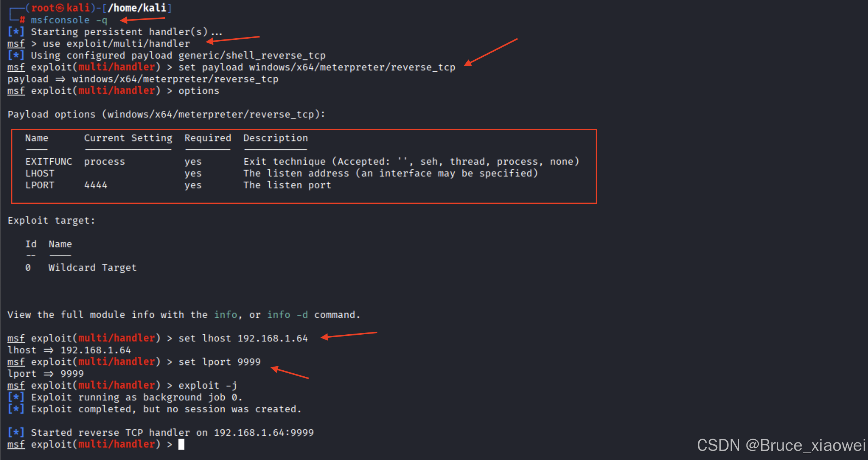
Task: Click the 'set payload windows/x64/meterpreter/reverse_tcp' command
Action: [x=317, y=67]
